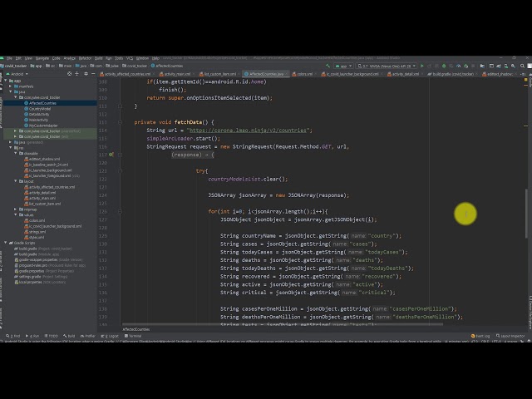The height and width of the screenshot is (399, 532).
Task: Collapse the drawable folder
Action: (16, 153)
